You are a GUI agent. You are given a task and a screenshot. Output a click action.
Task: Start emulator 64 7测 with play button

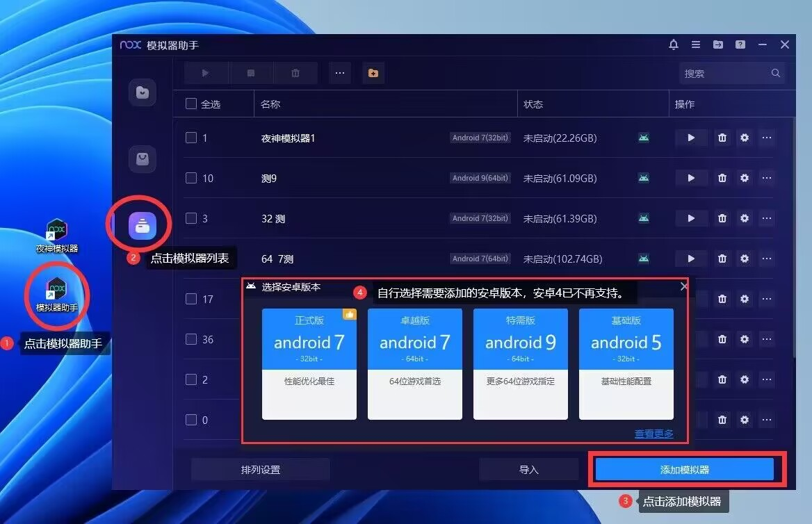691,259
